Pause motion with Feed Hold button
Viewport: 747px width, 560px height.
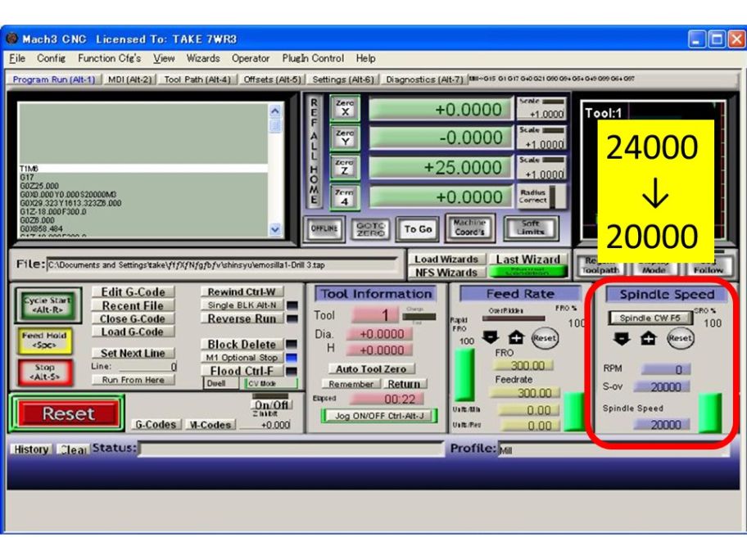[x=45, y=340]
